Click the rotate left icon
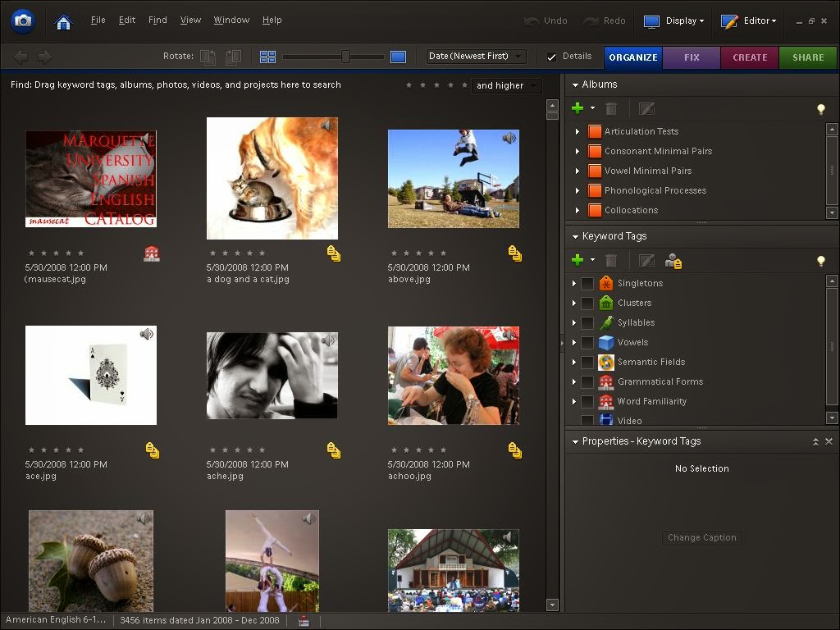840x630 pixels. tap(208, 57)
